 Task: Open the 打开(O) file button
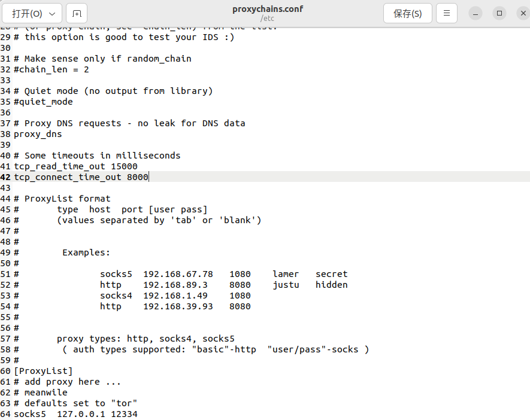pyautogui.click(x=32, y=14)
